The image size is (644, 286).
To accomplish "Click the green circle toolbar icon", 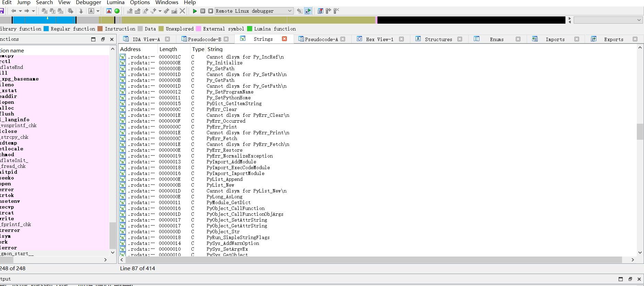I will pos(117,11).
